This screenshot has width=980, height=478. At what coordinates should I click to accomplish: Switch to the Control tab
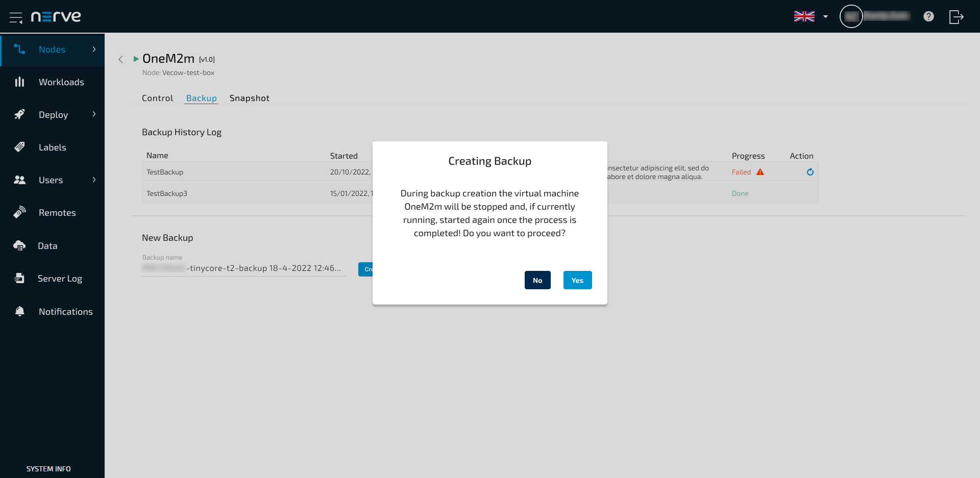(157, 98)
